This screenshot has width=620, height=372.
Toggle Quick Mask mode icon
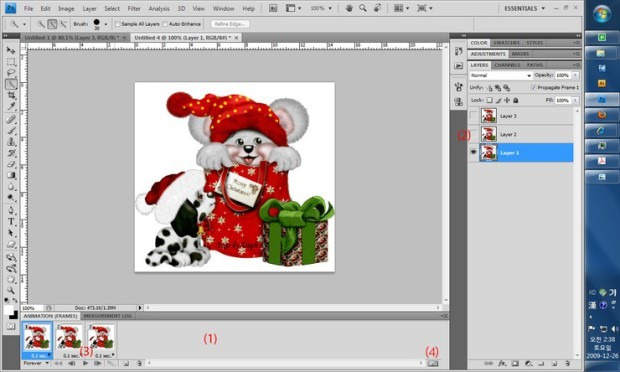coord(11,326)
